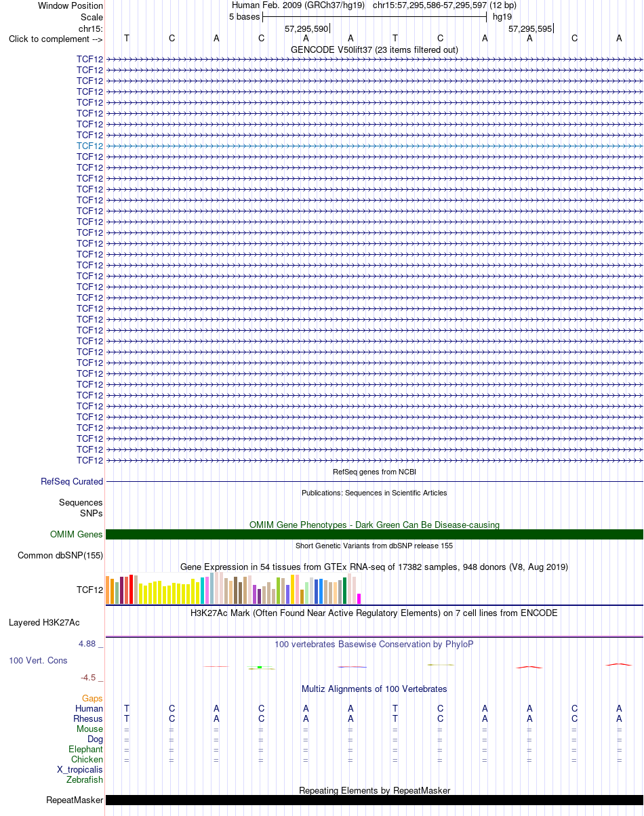Click the black RepeatMasker element bar
The width and height of the screenshot is (644, 816).
374,800
